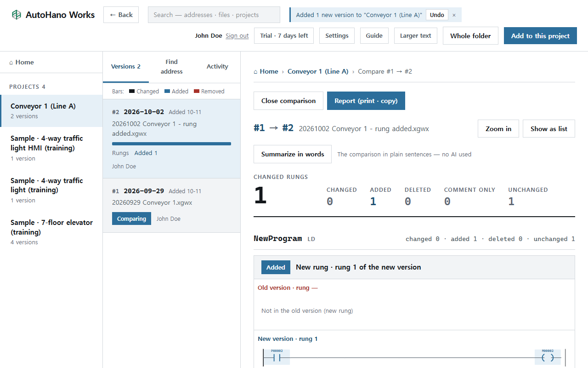Click 'Not in the old version (new rung)' text
Image resolution: width=588 pixels, height=368 pixels.
[307, 311]
